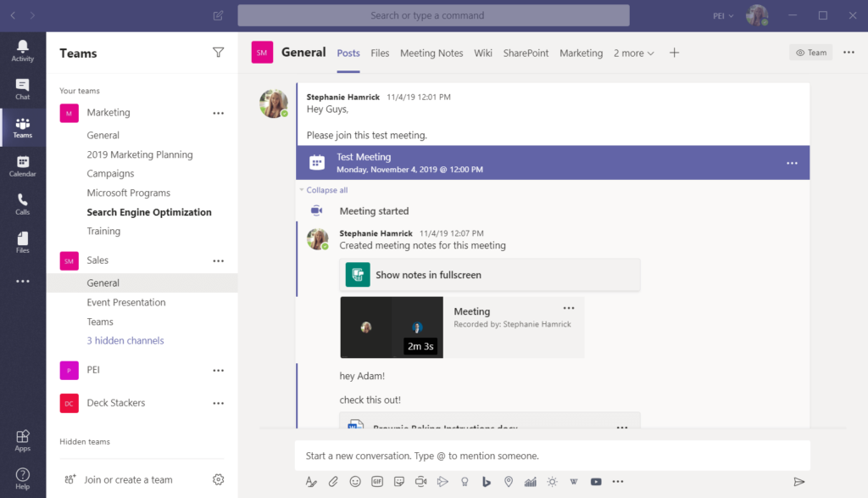Click the location pin icon in compose toolbar
The image size is (868, 498).
(x=509, y=482)
